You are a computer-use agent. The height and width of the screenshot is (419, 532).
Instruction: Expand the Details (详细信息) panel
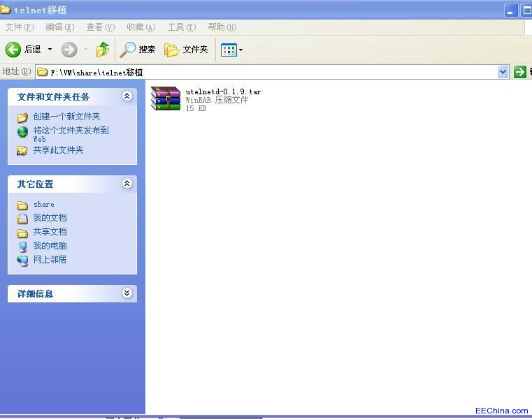tap(127, 293)
